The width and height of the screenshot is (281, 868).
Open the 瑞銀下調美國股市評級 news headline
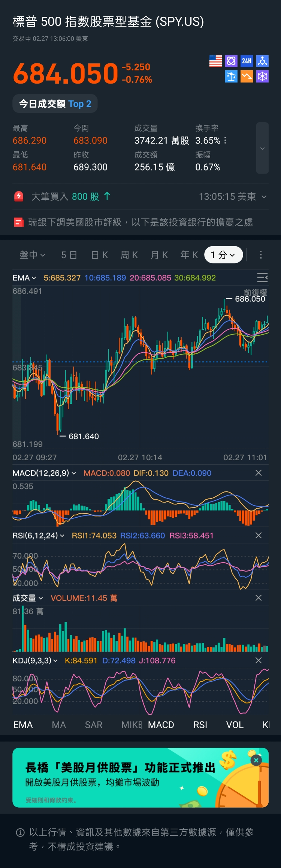140,222
